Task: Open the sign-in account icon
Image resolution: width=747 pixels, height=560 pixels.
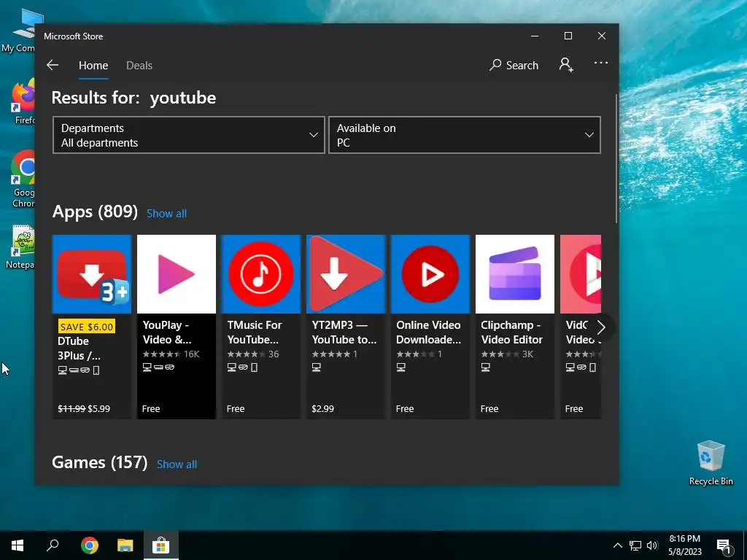Action: click(x=566, y=65)
